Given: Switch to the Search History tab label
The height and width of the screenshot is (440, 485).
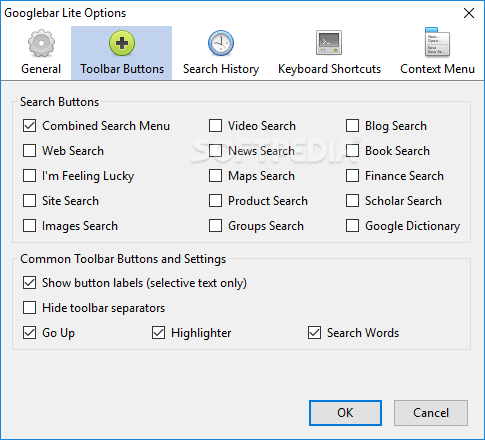Looking at the screenshot, I should coord(221,69).
